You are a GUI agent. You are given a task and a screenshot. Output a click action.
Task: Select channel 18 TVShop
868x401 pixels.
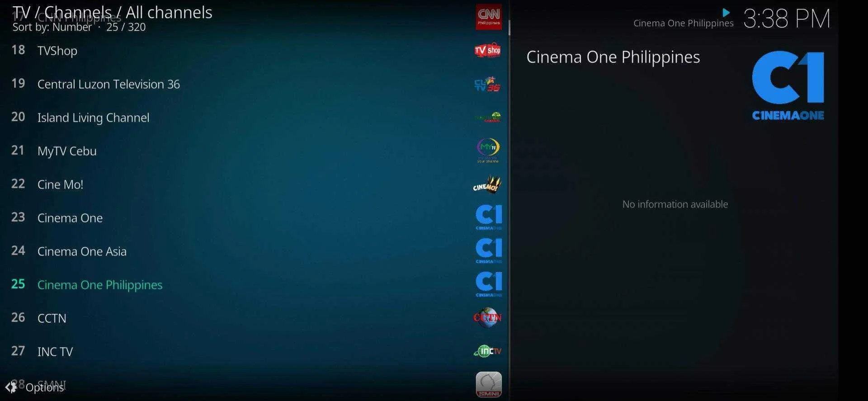tap(253, 50)
